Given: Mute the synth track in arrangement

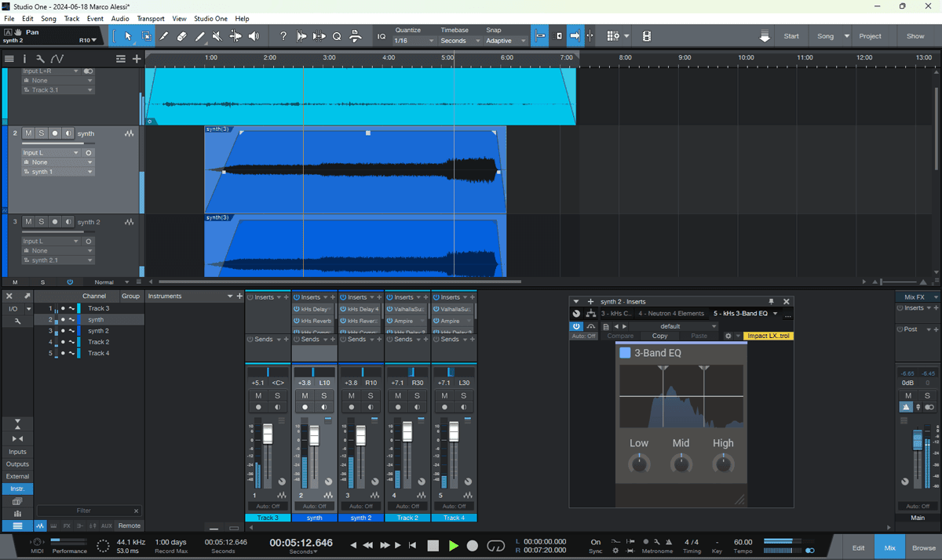Looking at the screenshot, I should tap(28, 133).
